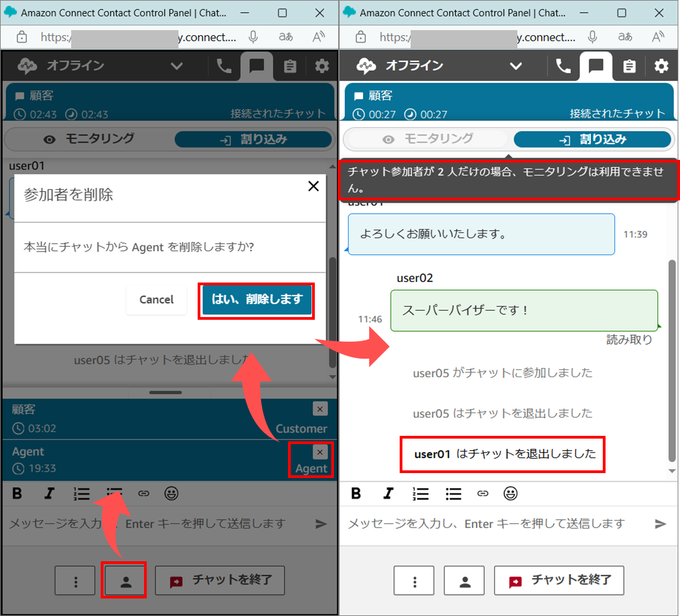680x616 pixels.
Task: Send message arrow in left panel
Action: click(321, 524)
